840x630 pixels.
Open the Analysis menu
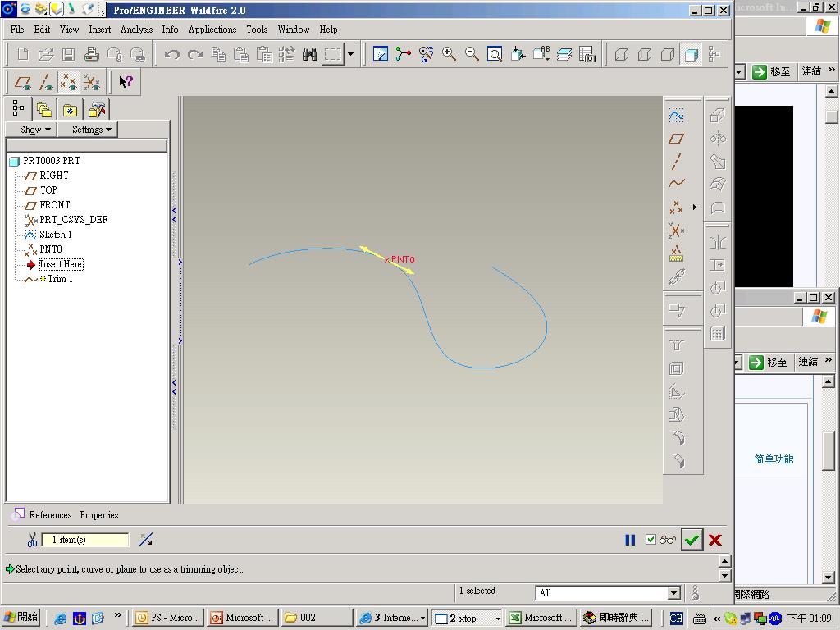pos(136,30)
